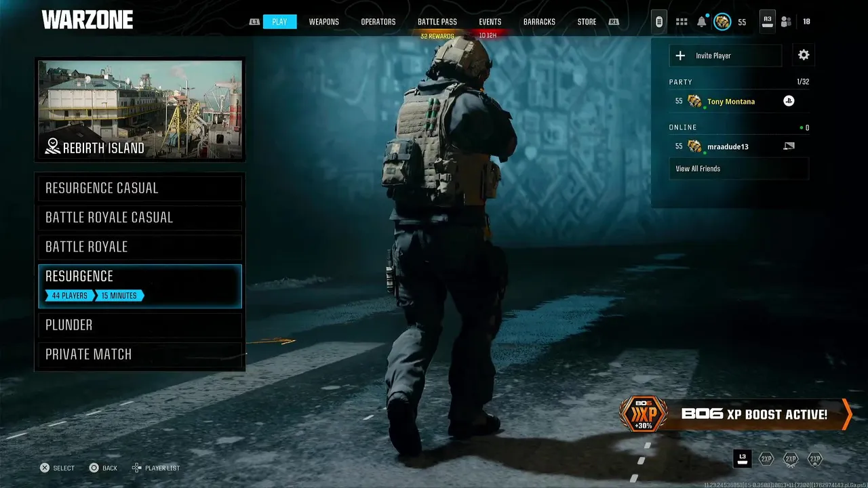Select Battle Royale Casual mode
The image size is (868, 488).
point(140,218)
